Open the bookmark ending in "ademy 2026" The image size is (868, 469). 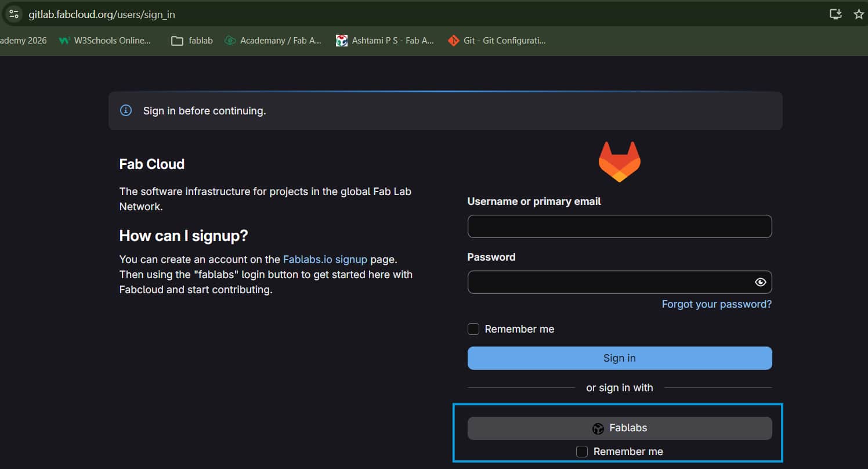coord(23,41)
